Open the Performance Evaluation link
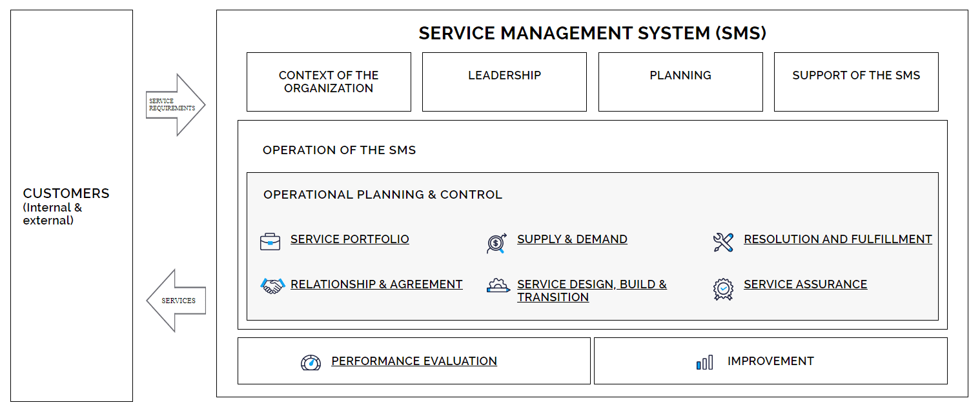Viewport: 980px width, 407px height. (x=414, y=361)
